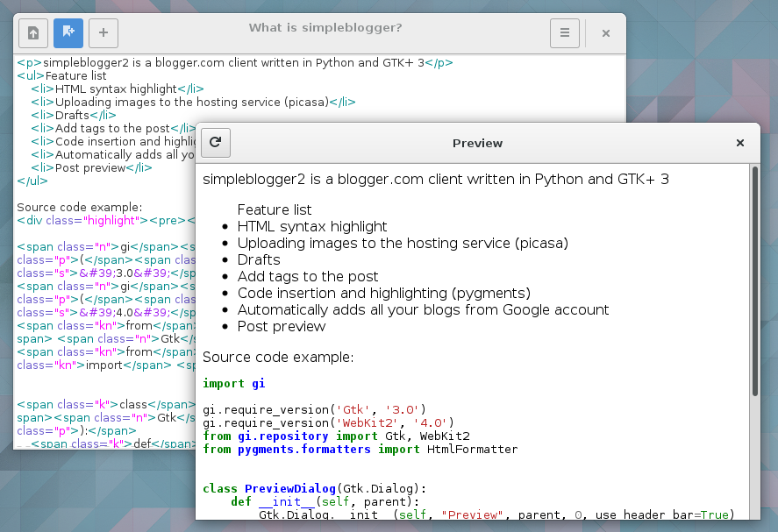The width and height of the screenshot is (778, 532).
Task: Click 'Add tags to the post' preview bullet
Action: tap(308, 276)
